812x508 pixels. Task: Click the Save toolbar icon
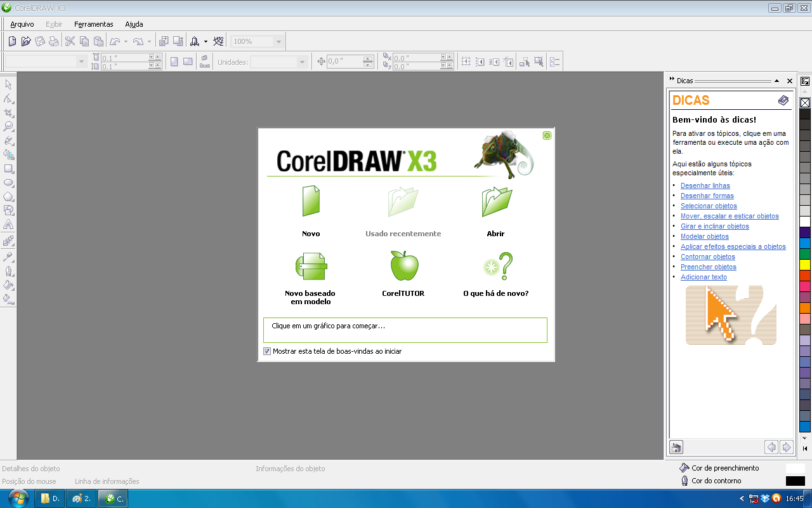[x=40, y=41]
